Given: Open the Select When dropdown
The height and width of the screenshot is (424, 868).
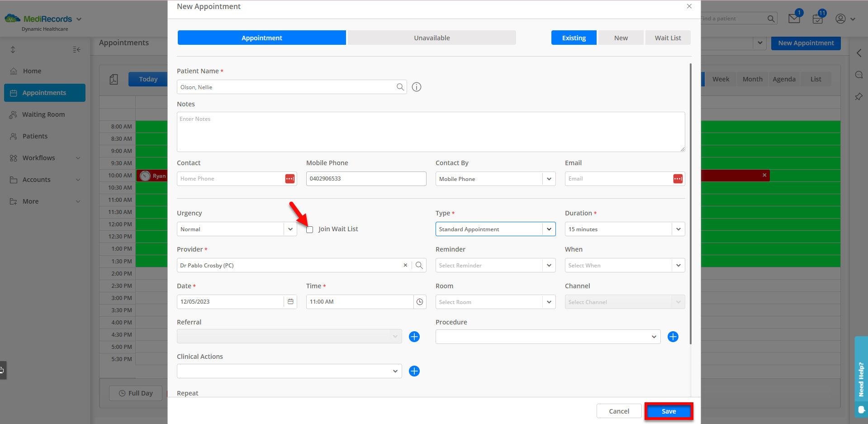Looking at the screenshot, I should (678, 265).
